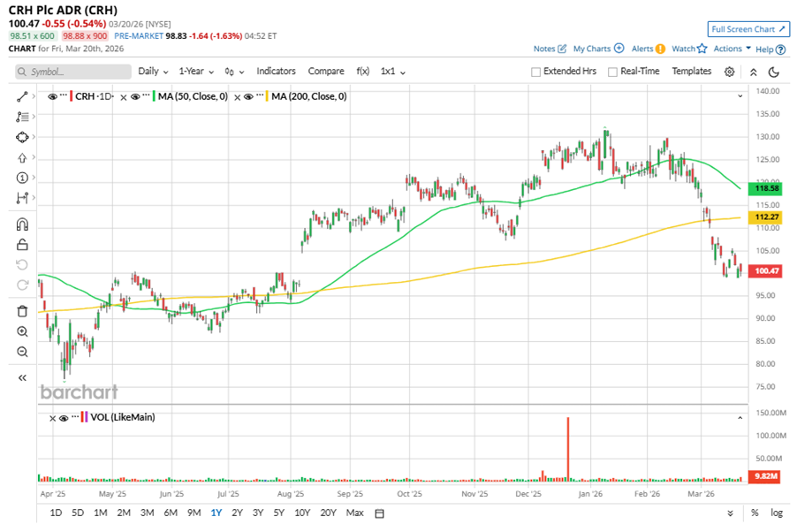Screen dimensions: 797x532
Task: Zoom in on the chart
Action: [22, 331]
